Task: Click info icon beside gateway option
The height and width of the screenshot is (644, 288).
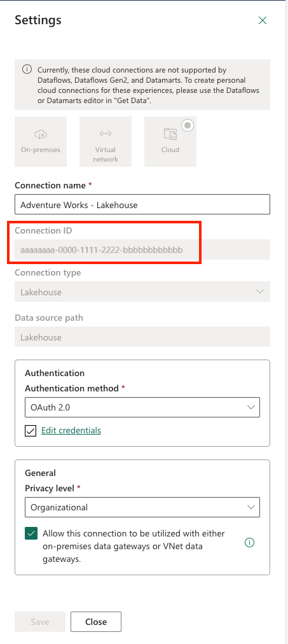Action: 249,543
